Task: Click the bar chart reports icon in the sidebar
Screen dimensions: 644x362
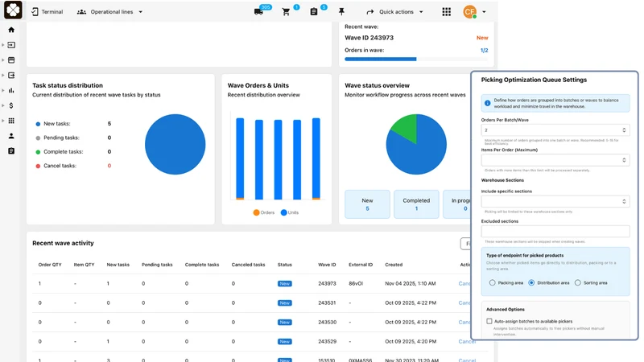Action: click(x=11, y=90)
